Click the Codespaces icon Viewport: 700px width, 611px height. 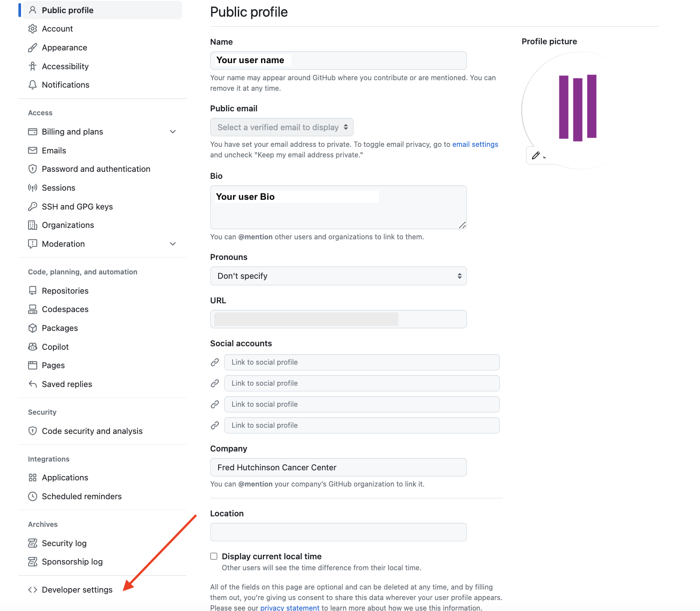[33, 309]
